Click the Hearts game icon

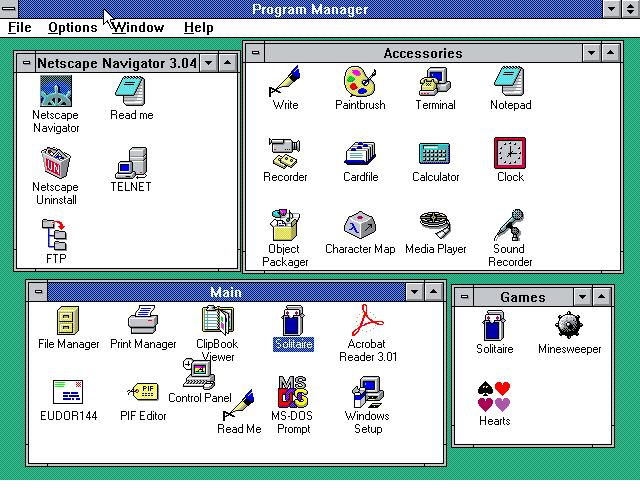tap(494, 397)
